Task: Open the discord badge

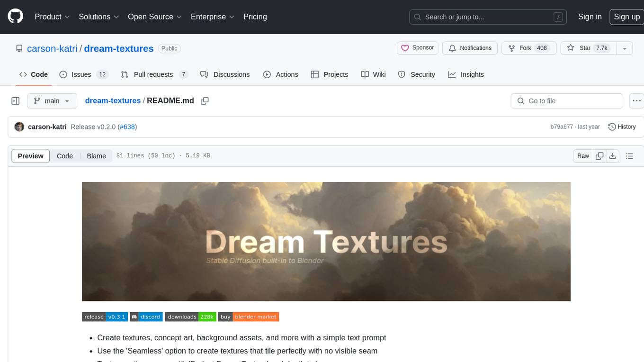Action: [x=146, y=317]
